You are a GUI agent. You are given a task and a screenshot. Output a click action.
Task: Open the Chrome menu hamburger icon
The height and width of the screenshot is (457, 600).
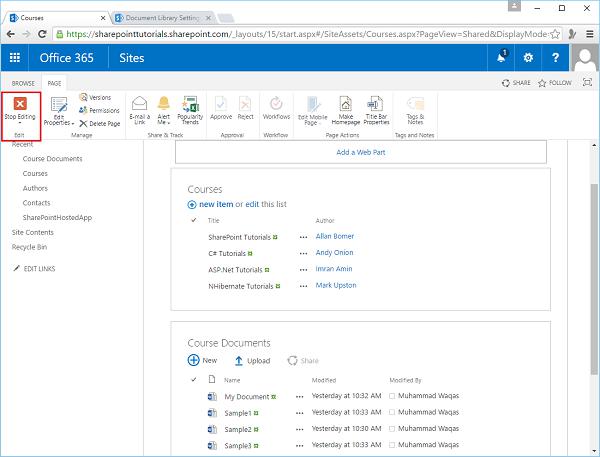590,34
